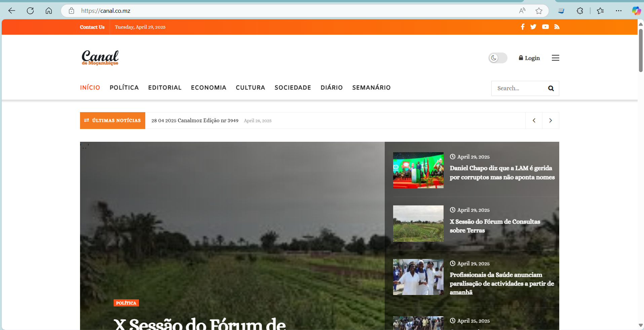
Task: Open health professionals article thumbnail
Action: 418,277
